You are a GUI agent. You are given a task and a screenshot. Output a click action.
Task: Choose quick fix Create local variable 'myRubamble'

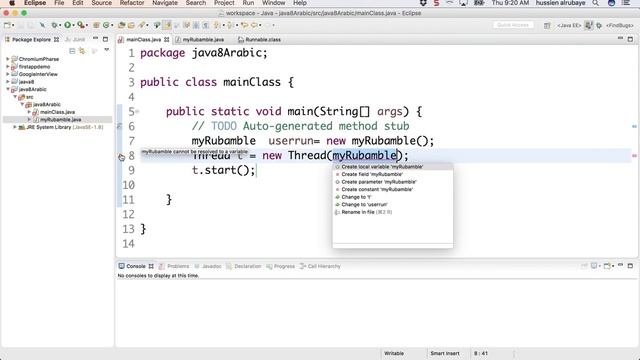point(393,167)
